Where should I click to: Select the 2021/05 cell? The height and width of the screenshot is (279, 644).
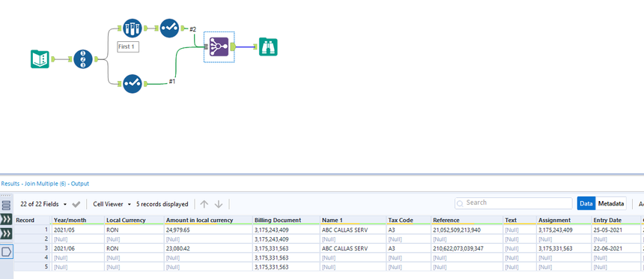click(77, 229)
